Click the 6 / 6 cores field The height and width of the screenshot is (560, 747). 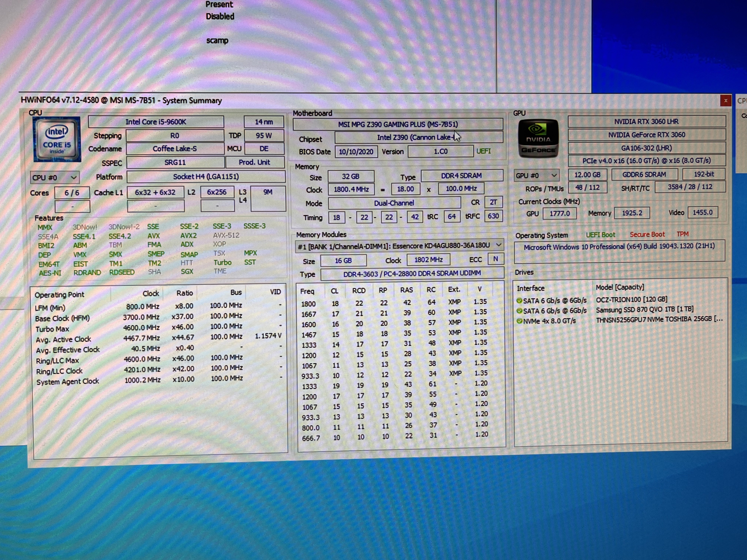(72, 193)
